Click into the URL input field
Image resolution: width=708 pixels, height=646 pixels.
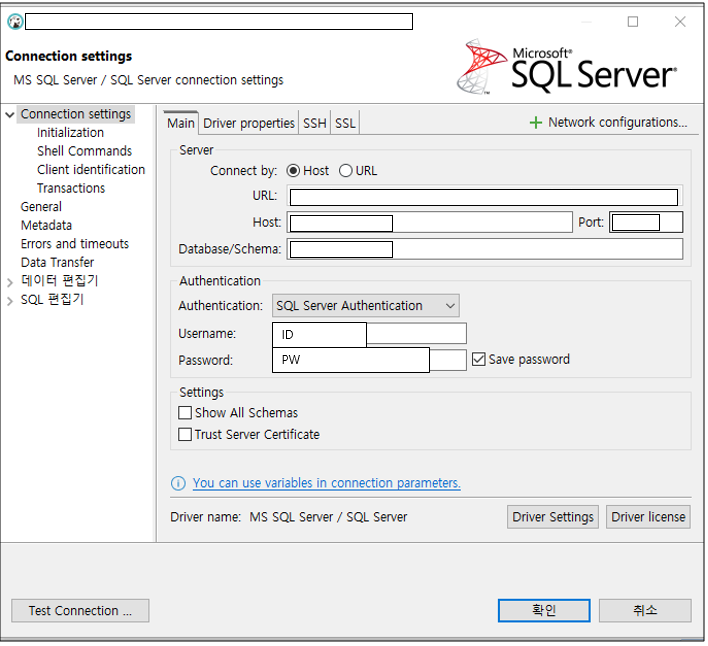484,196
